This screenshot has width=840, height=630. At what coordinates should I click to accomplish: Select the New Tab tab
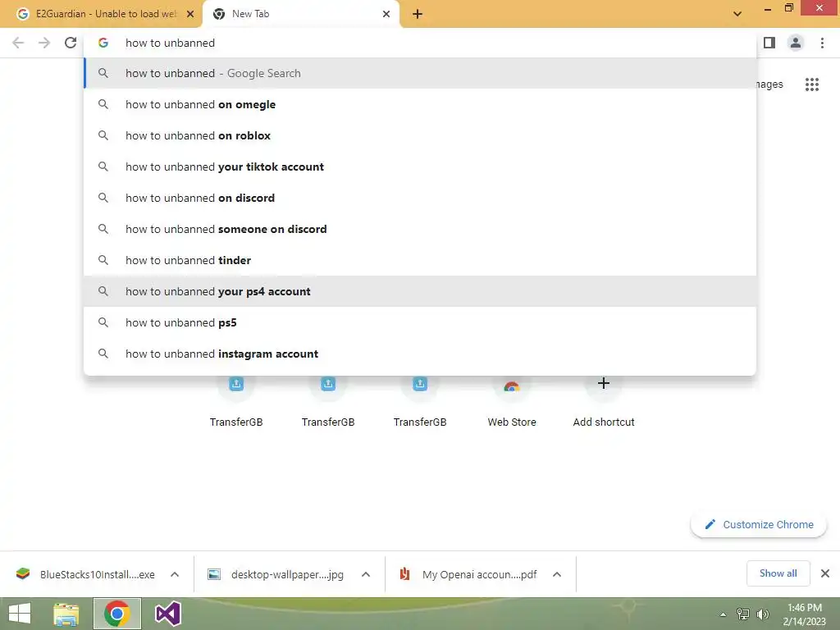point(300,14)
